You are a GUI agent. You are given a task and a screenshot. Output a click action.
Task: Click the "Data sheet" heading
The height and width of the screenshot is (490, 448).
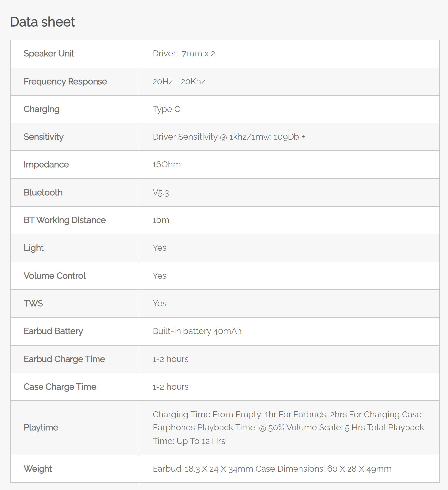click(42, 22)
